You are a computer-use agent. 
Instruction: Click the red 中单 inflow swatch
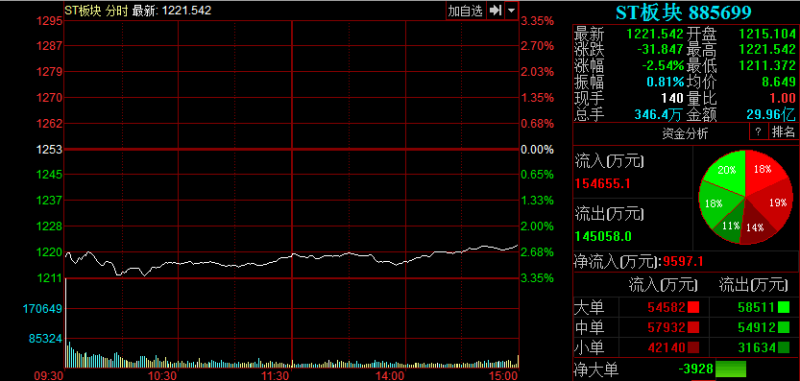pos(693,327)
